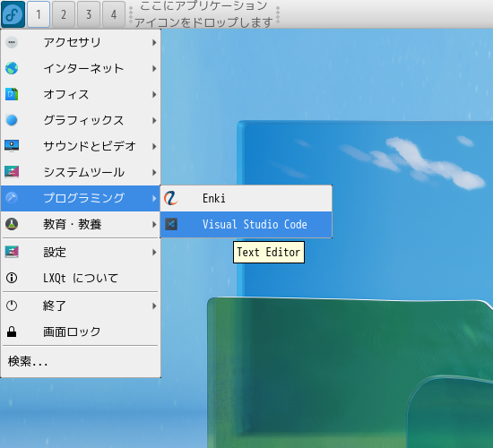Screen dimensions: 493x448
Task: Open the グラフィックス menu entry
Action: [81, 120]
